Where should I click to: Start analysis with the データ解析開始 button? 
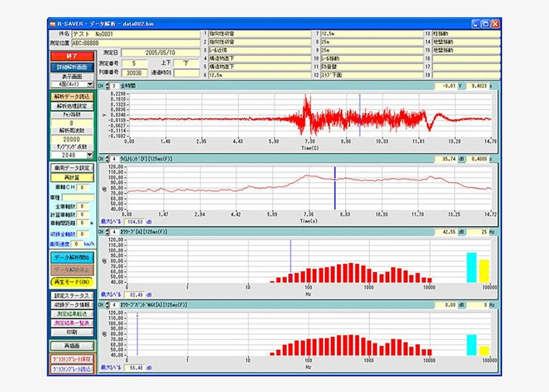click(x=72, y=257)
